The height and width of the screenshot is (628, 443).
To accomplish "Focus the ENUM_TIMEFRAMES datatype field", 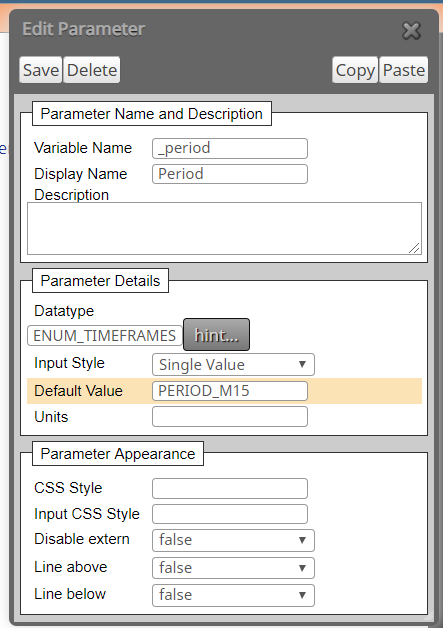I will (x=105, y=335).
